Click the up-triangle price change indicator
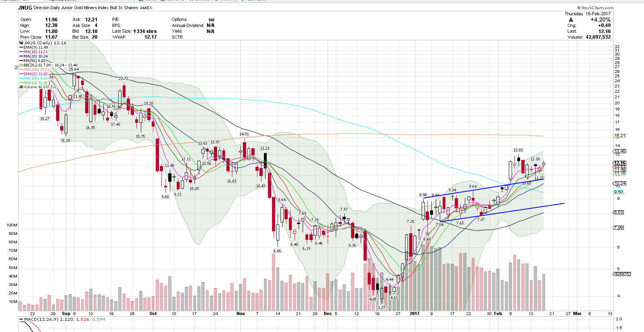644x332 pixels. [x=571, y=20]
